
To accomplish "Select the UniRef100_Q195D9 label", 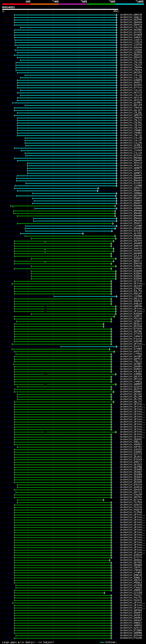I will coord(131,53).
